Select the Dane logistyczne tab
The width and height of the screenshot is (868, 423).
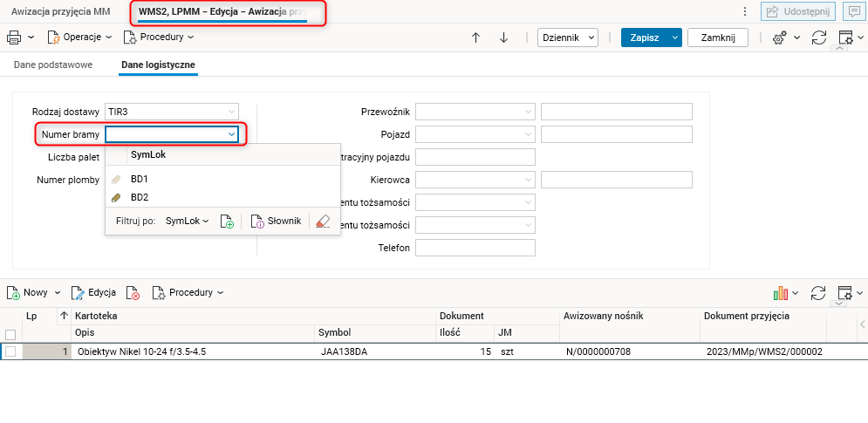(158, 65)
